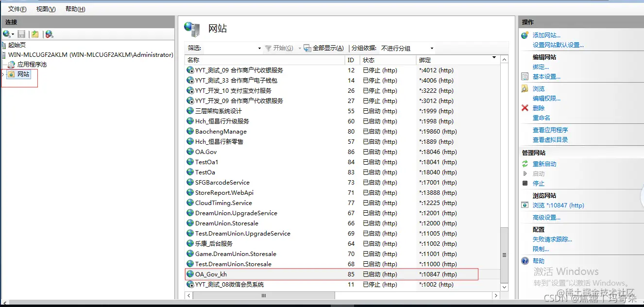Click the 重新启动 restart icon under 管理网站
Viewport: 644px width, 307px height.
(525, 164)
